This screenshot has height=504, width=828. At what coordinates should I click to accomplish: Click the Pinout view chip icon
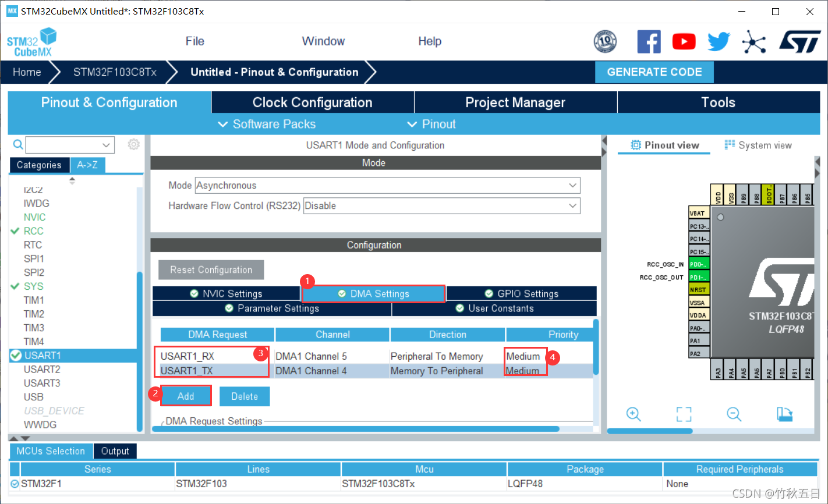tap(636, 145)
